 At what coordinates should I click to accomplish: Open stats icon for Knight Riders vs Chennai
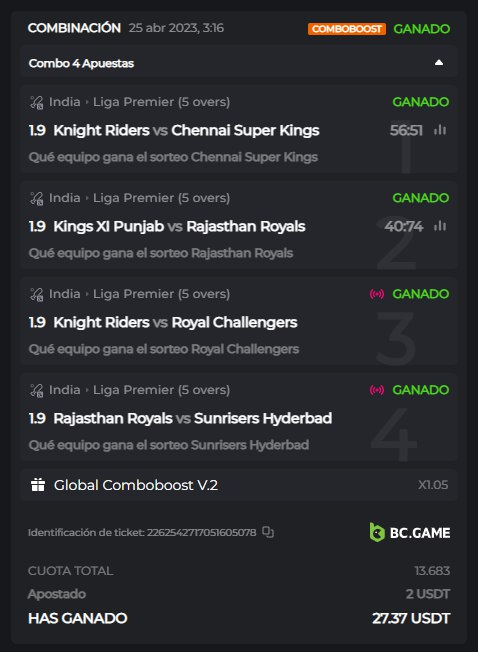[440, 130]
